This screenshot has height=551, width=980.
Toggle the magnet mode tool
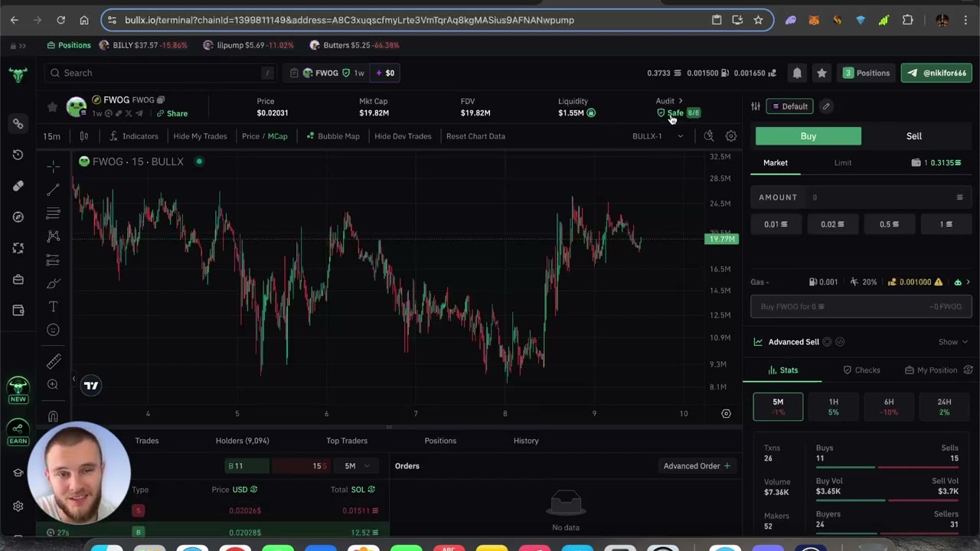point(53,416)
